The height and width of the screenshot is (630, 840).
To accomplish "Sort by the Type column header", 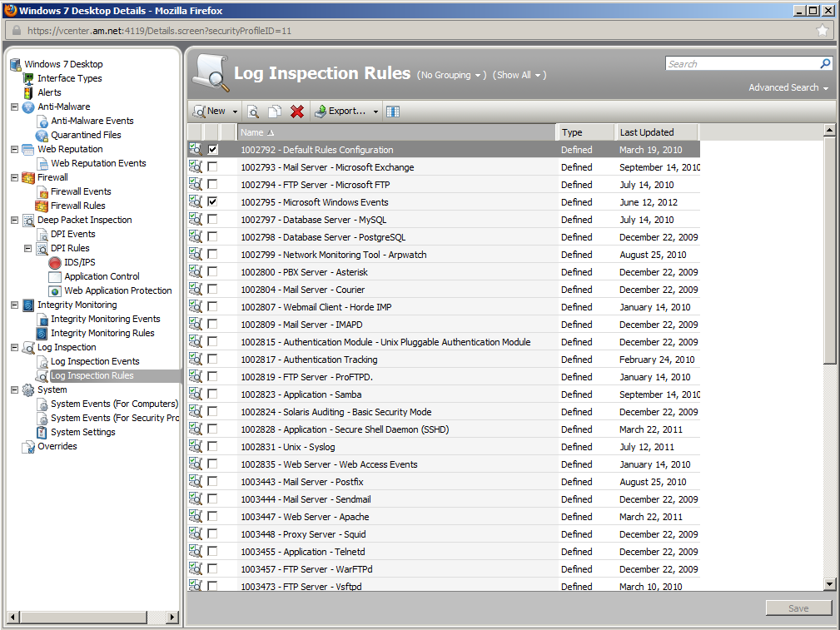I will [586, 131].
